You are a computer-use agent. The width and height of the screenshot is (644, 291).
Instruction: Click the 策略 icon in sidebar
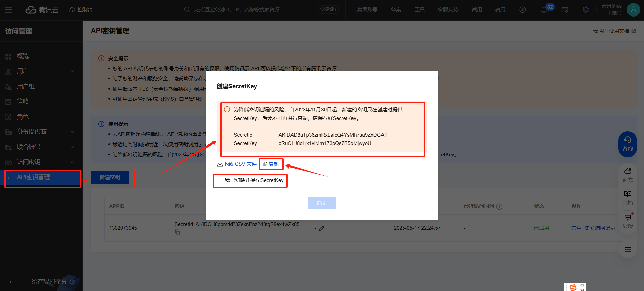[x=8, y=102]
